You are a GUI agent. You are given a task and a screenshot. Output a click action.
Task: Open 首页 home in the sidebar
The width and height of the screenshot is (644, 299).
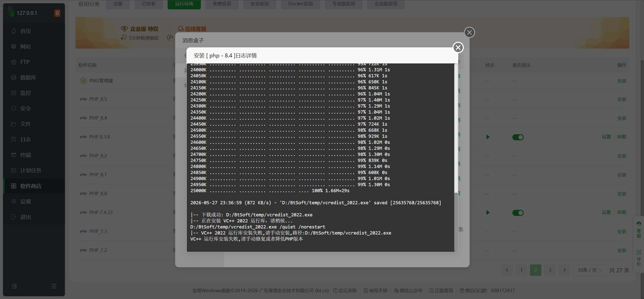pyautogui.click(x=34, y=31)
